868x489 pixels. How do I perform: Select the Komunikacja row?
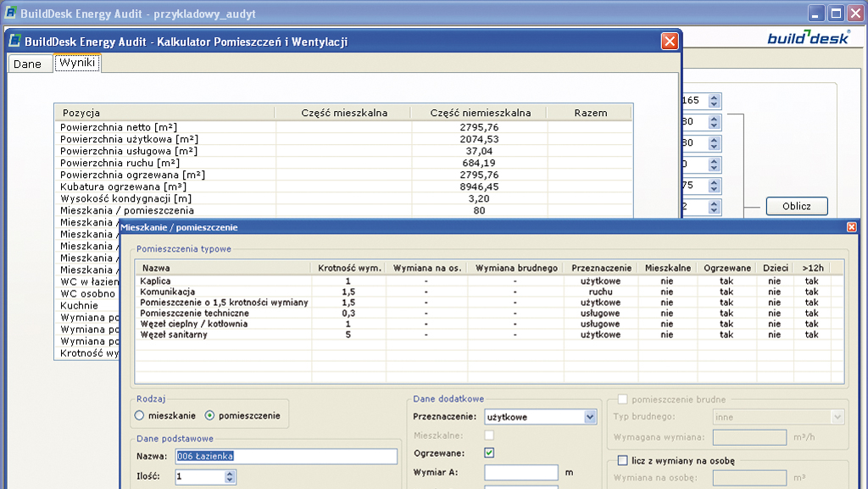[489, 292]
